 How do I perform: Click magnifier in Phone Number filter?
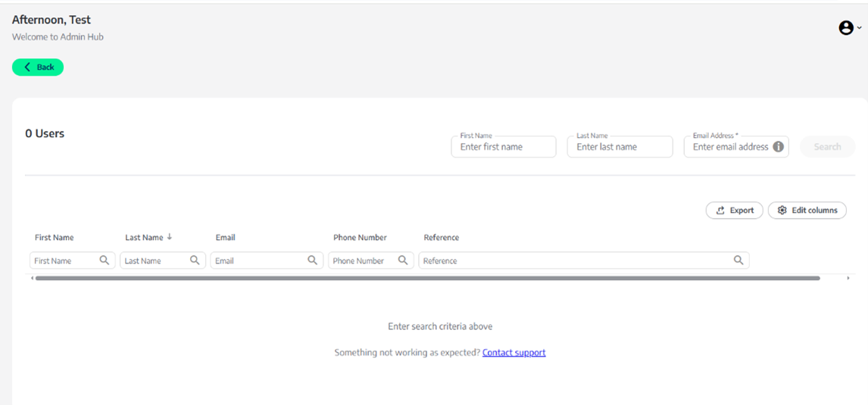pyautogui.click(x=403, y=260)
